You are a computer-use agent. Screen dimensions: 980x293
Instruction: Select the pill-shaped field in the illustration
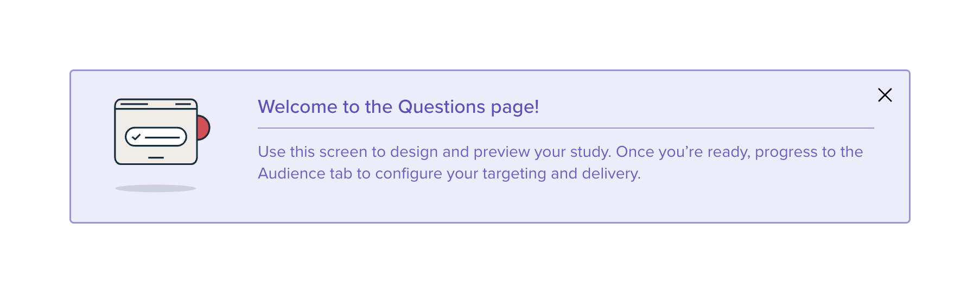[x=156, y=137]
